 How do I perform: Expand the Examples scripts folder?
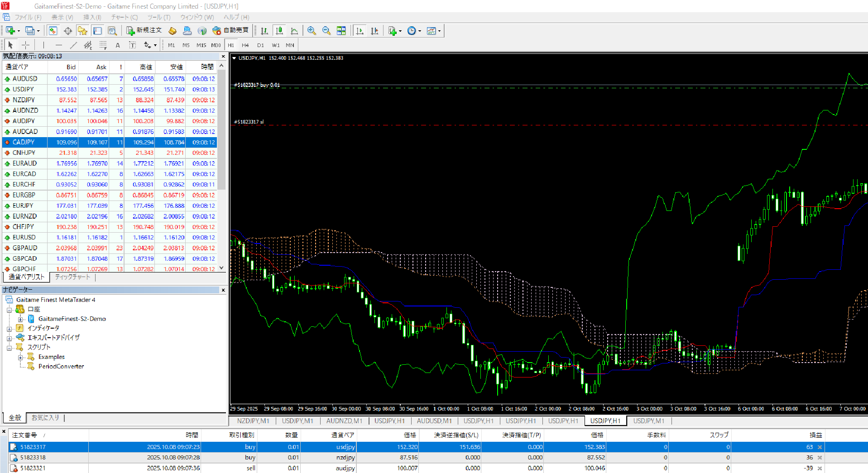(20, 357)
